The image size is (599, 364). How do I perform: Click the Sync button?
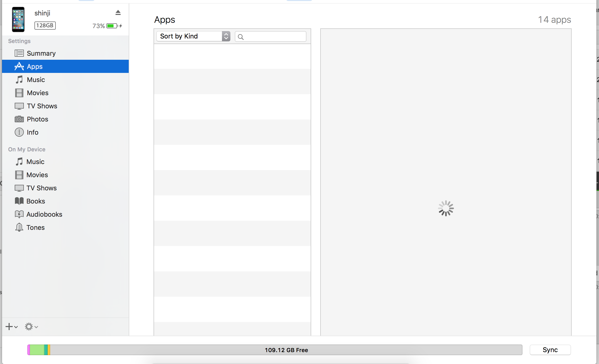coord(550,350)
